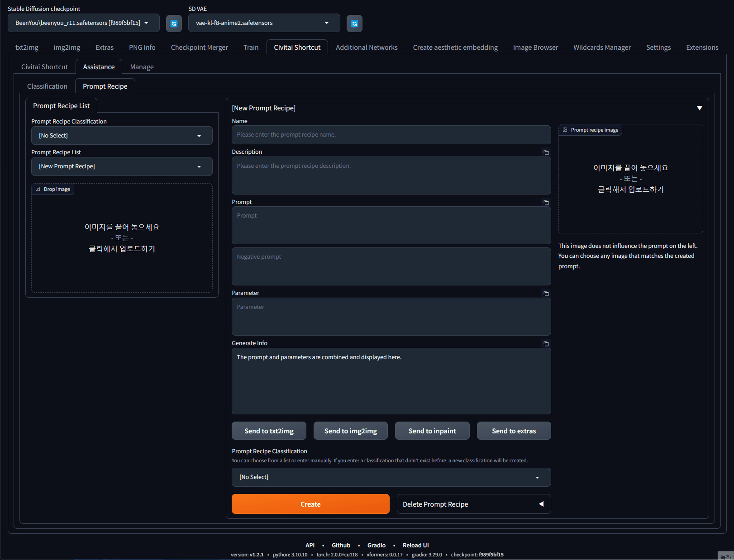The height and width of the screenshot is (560, 734).
Task: Click Send to txt2img
Action: [x=269, y=431]
